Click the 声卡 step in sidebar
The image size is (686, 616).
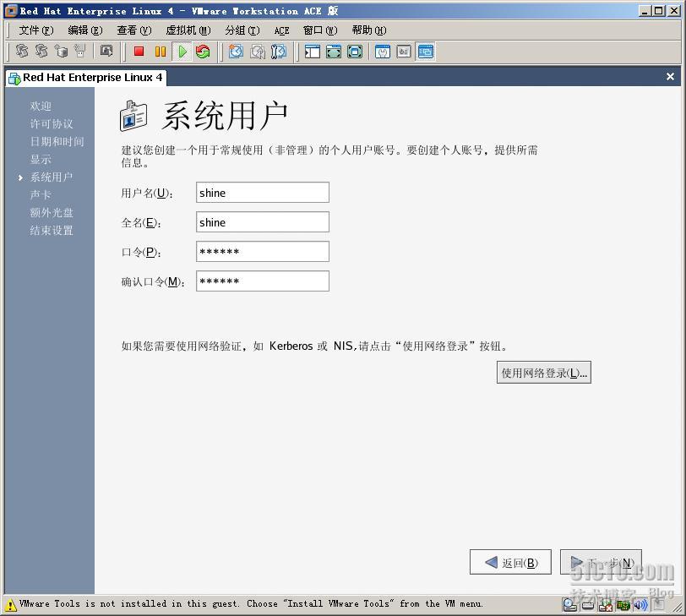pos(41,194)
